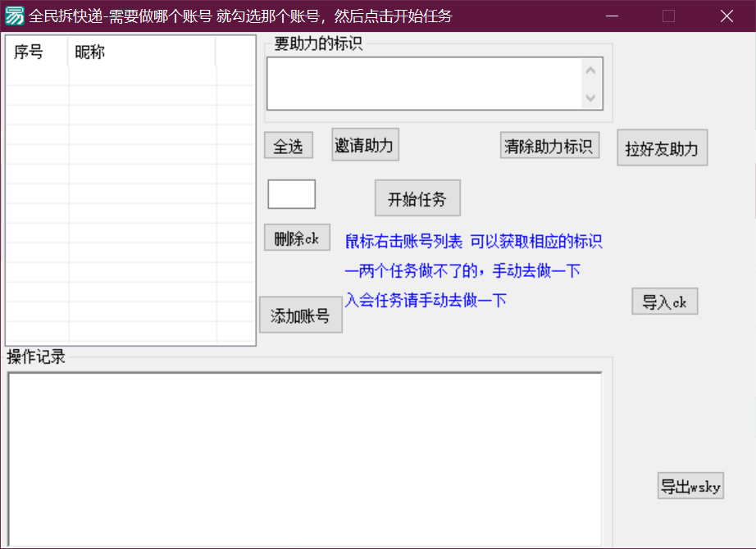Click the 邀请助力 button
This screenshot has height=549, width=756.
coord(365,144)
